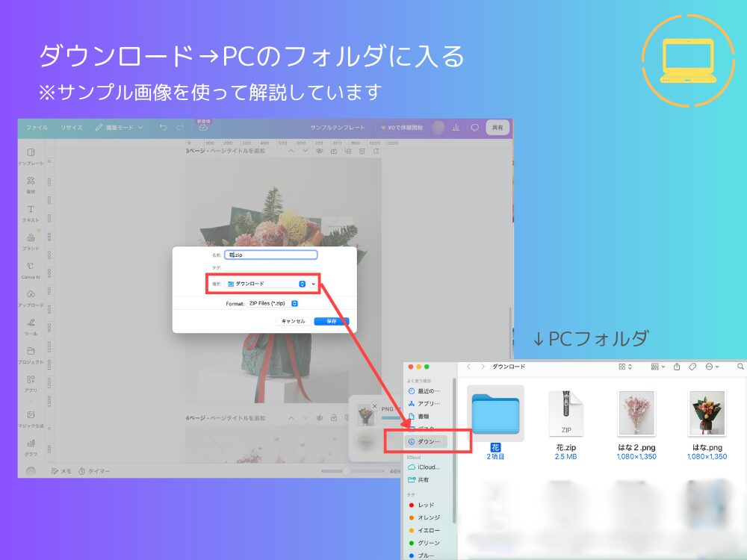Select ダウンロード in Finder sidebar

pos(426,441)
